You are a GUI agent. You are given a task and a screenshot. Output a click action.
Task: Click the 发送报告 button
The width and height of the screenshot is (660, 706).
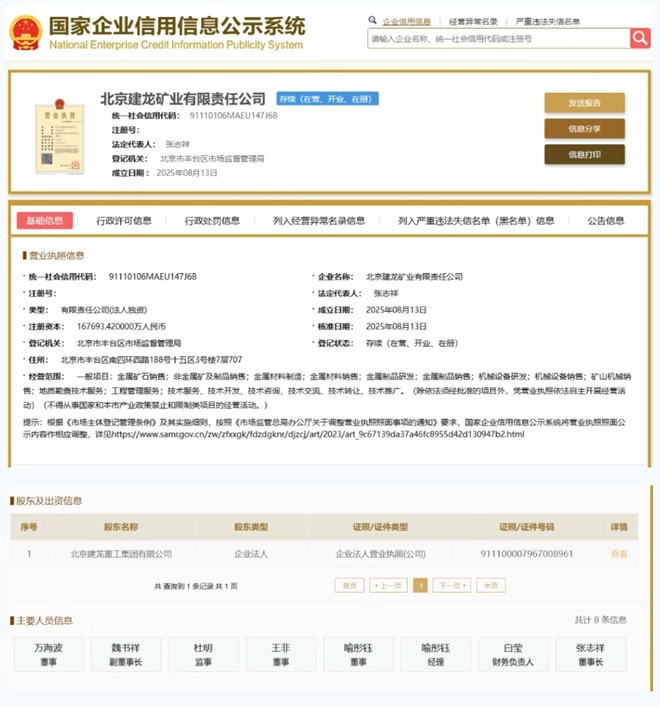[x=584, y=103]
